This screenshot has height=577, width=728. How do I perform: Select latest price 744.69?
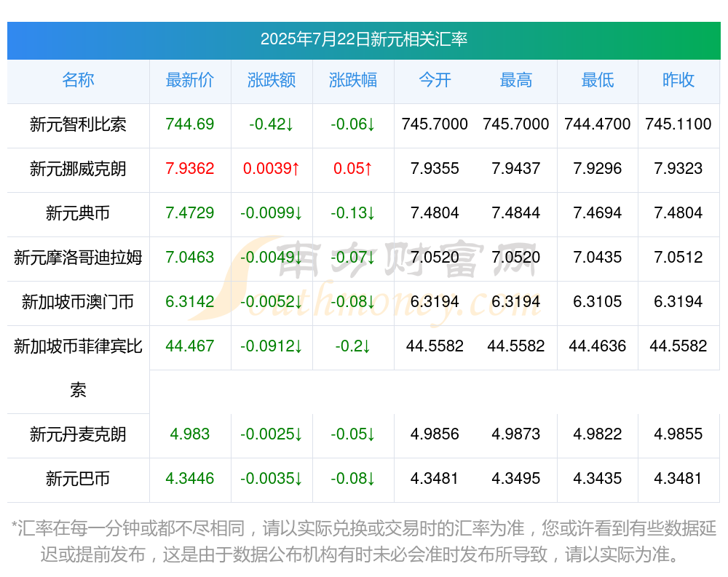pyautogui.click(x=190, y=124)
